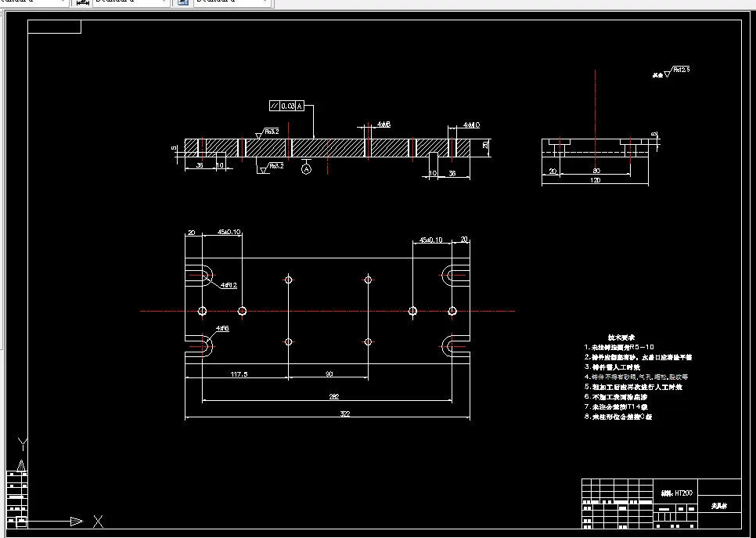Select the 372 overall length dimension text
Viewport: 756px width, 538px height.
(344, 413)
